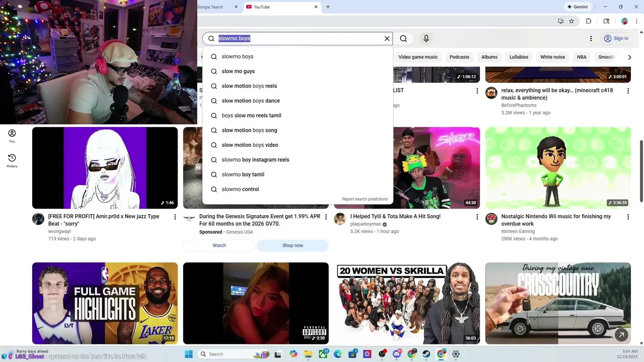
Task: Clear the search box with X icon
Action: (x=387, y=39)
